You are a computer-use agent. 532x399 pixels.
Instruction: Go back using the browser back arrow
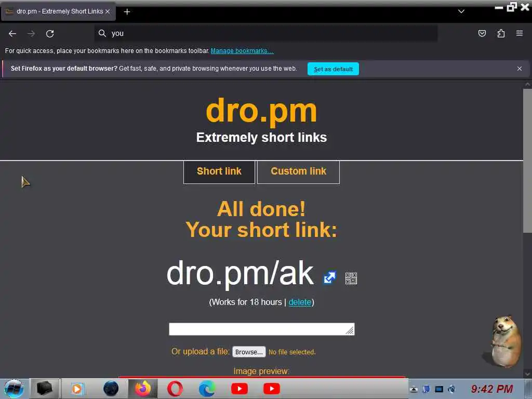(12, 33)
